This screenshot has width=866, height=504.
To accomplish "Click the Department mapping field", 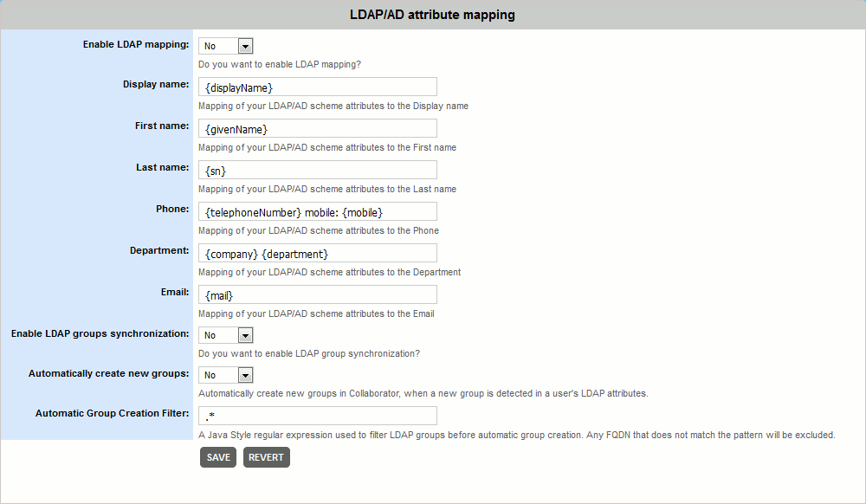I will coord(317,252).
